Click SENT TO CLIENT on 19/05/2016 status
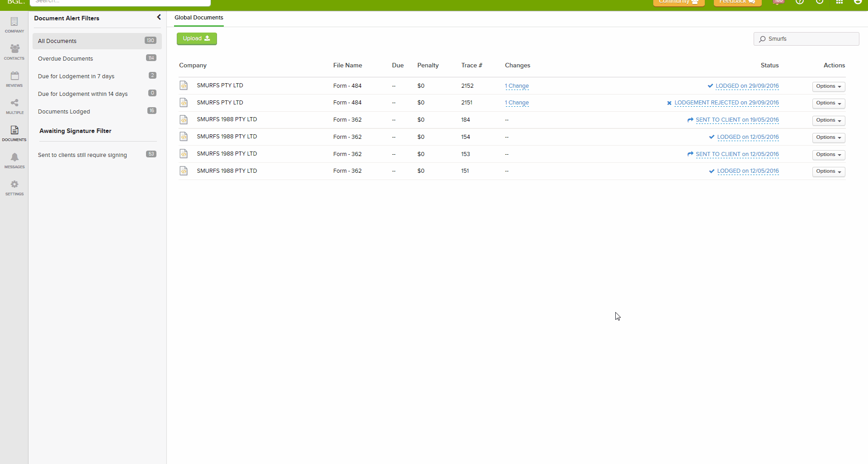The height and width of the screenshot is (464, 868). 737,120
